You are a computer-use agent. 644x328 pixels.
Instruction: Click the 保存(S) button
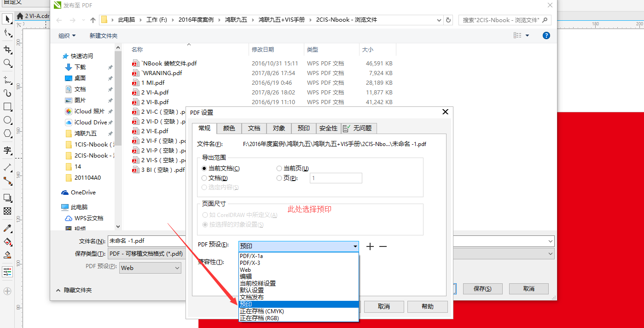[482, 289]
